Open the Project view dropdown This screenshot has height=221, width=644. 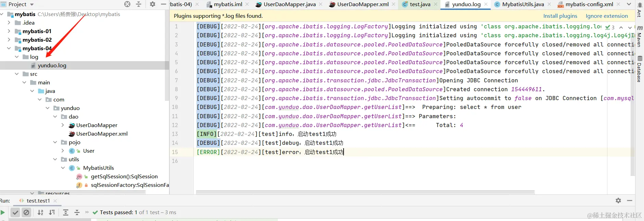tap(32, 4)
